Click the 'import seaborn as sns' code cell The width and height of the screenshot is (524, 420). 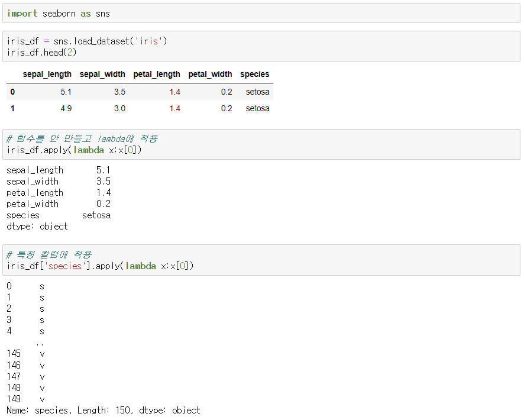(261, 14)
